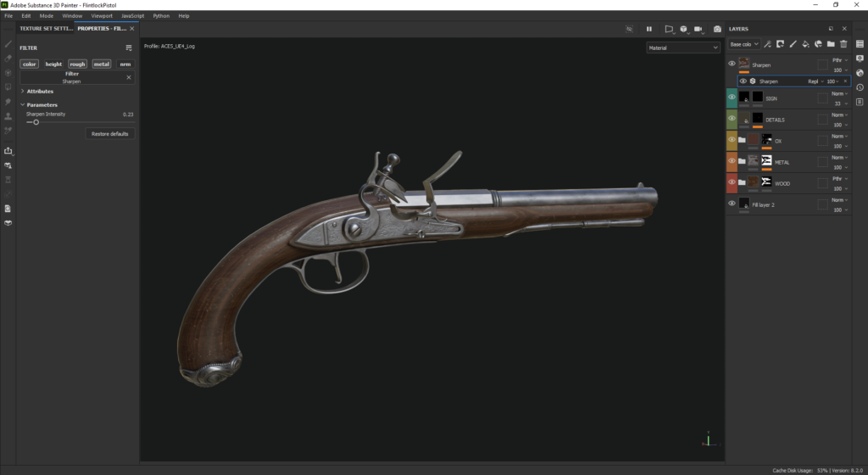Create a new folder in Layers

[x=831, y=44]
